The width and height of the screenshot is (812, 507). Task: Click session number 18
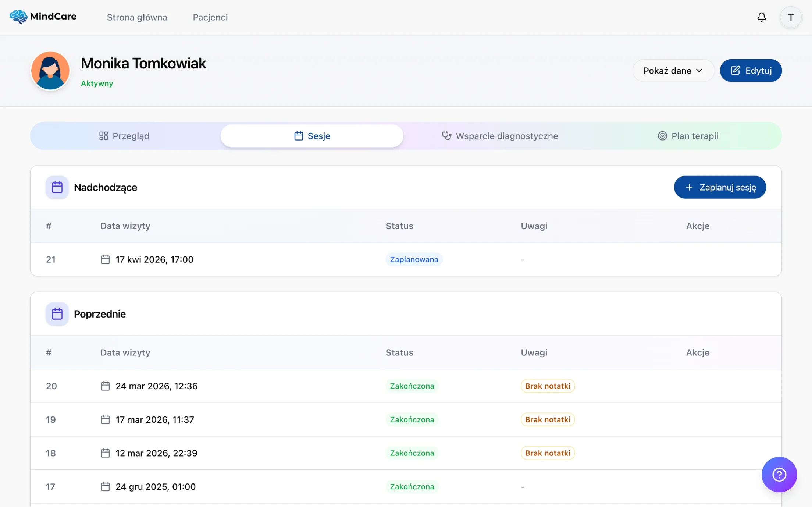[51, 453]
